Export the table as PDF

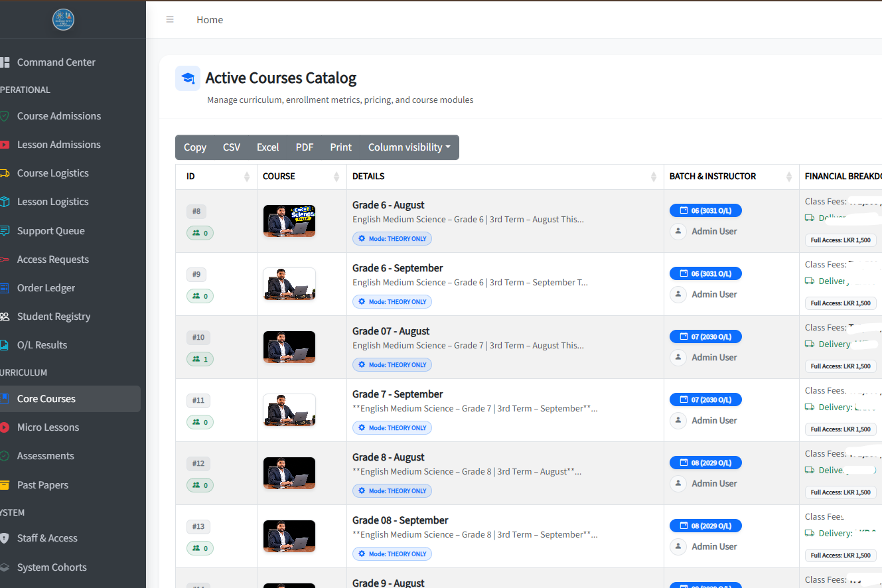coord(305,147)
